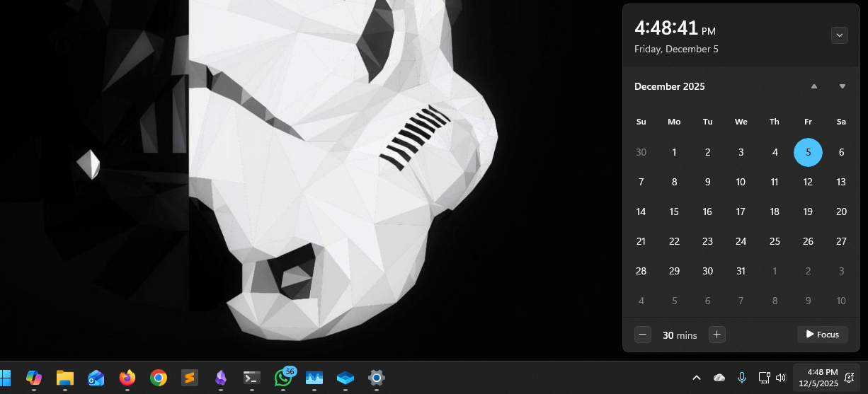Go to previous month with up arrow
The width and height of the screenshot is (868, 394).
tap(813, 86)
